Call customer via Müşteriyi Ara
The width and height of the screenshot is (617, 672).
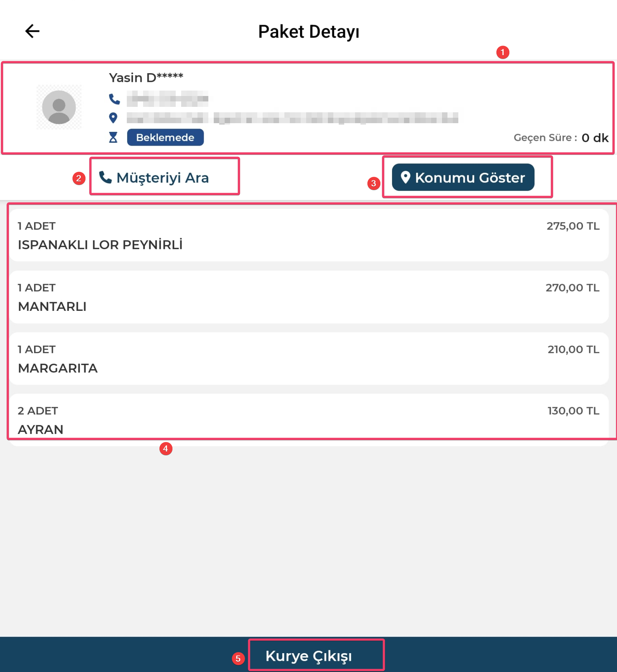[154, 178]
